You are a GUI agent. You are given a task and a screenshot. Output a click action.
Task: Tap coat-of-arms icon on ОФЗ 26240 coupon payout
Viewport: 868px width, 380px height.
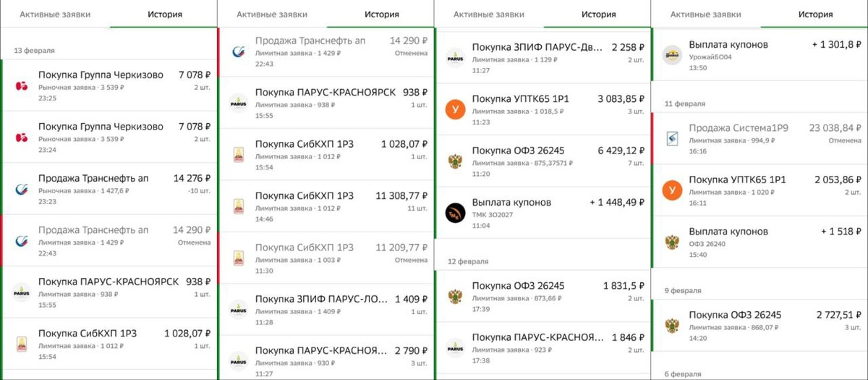(x=673, y=242)
